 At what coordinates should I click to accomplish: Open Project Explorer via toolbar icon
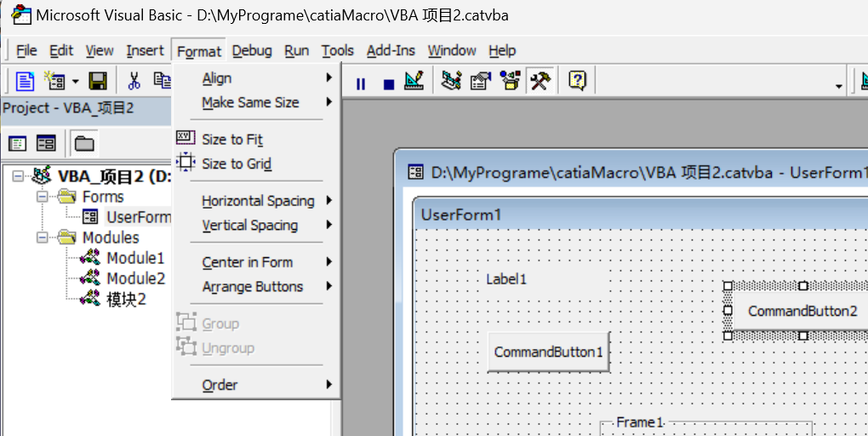(452, 81)
